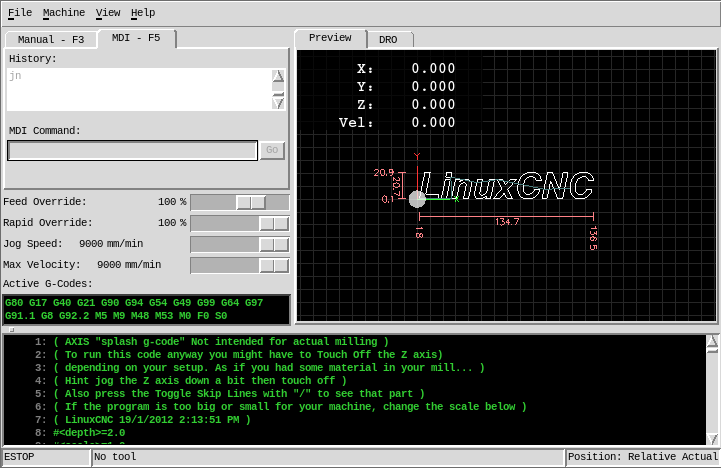Click 'Position: Relative Actual' in status bar
Viewport: 722px width, 468px height.
pos(643,457)
